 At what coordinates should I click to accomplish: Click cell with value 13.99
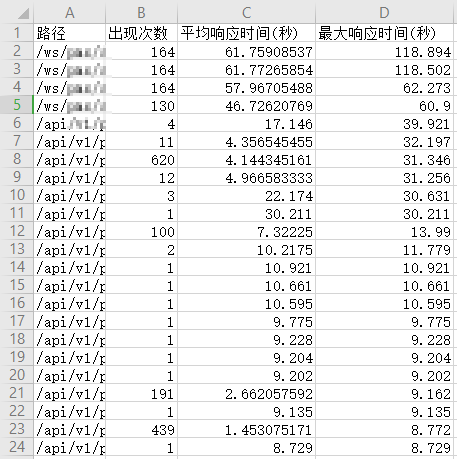click(384, 231)
